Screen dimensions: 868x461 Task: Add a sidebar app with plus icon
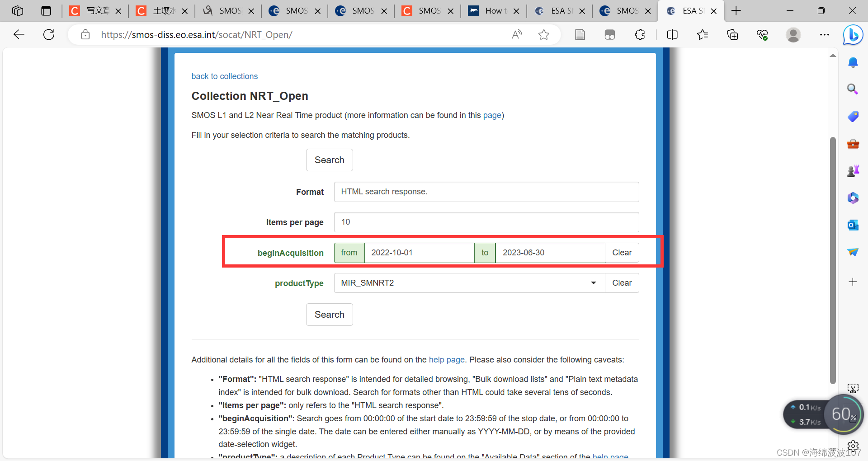point(853,282)
